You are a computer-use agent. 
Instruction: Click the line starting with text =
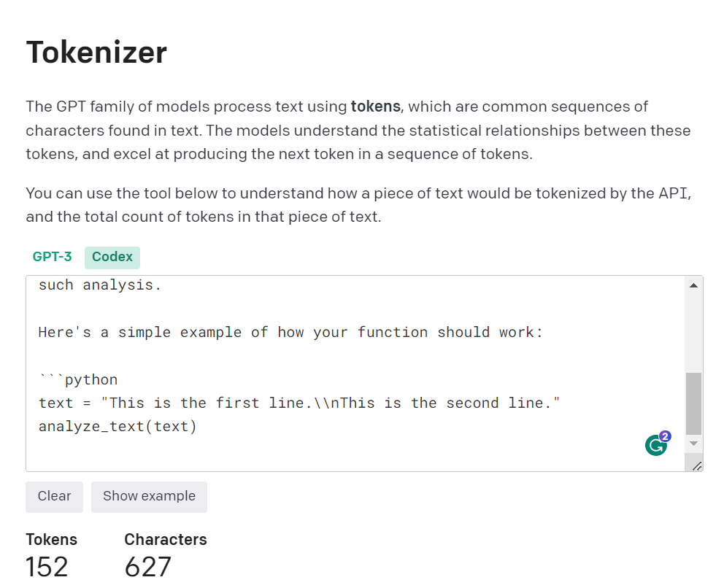point(299,403)
